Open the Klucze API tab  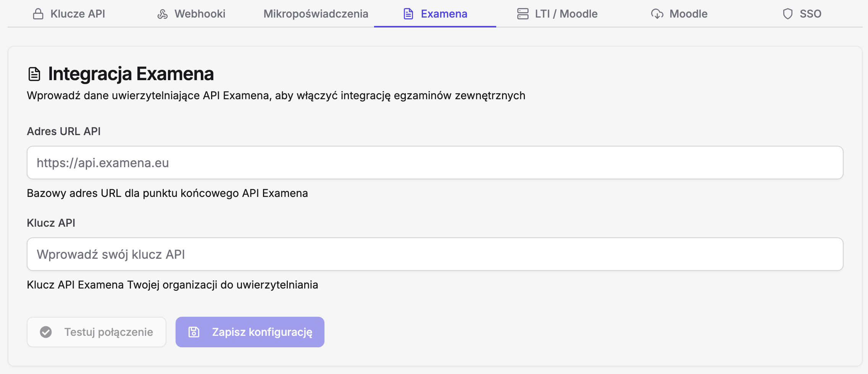point(69,14)
